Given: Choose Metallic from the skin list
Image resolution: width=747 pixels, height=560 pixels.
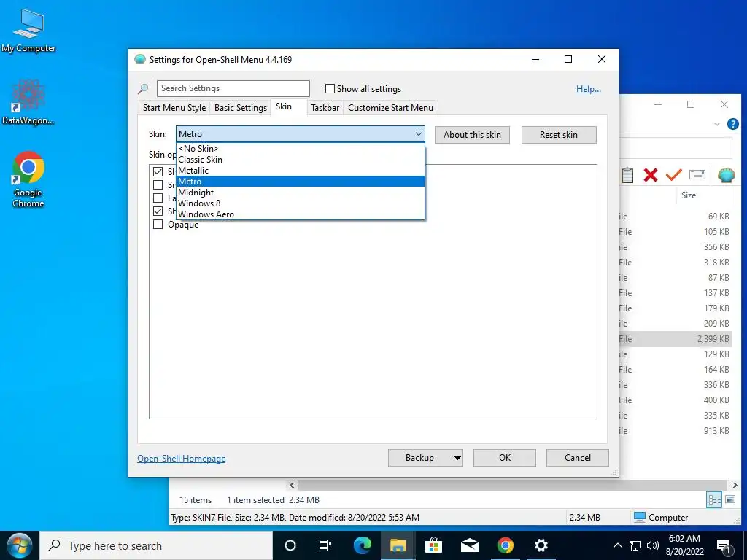Looking at the screenshot, I should point(301,171).
